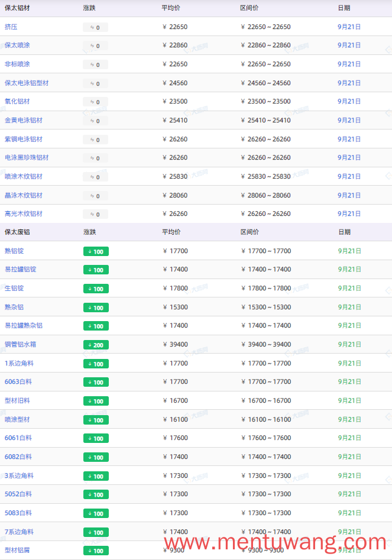Viewport: 392px width, 560px height.
Task: Click the green ↓100 badge for 生铝锭
Action: point(96,289)
